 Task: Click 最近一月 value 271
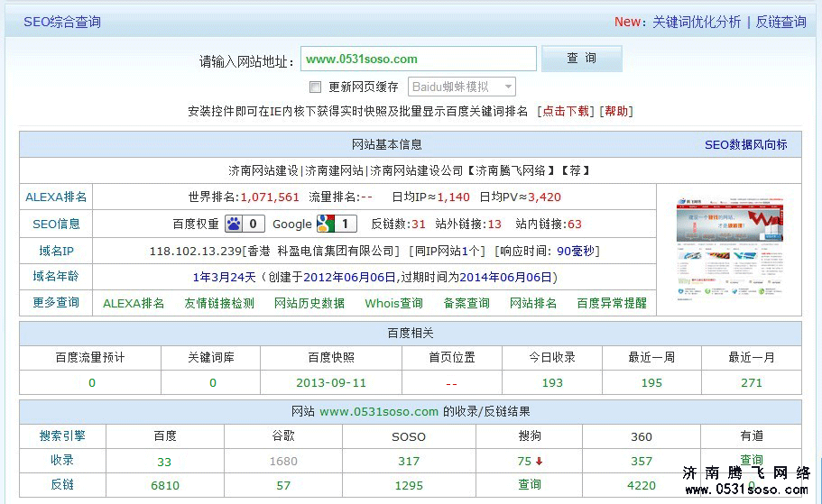752,383
